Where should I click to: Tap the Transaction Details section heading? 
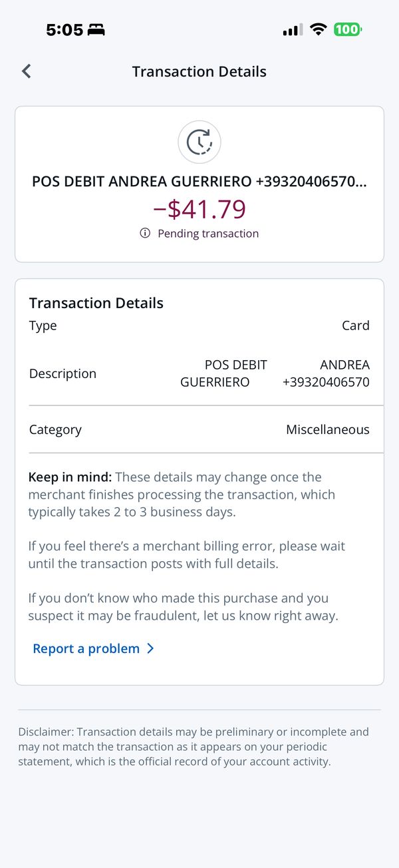click(96, 303)
